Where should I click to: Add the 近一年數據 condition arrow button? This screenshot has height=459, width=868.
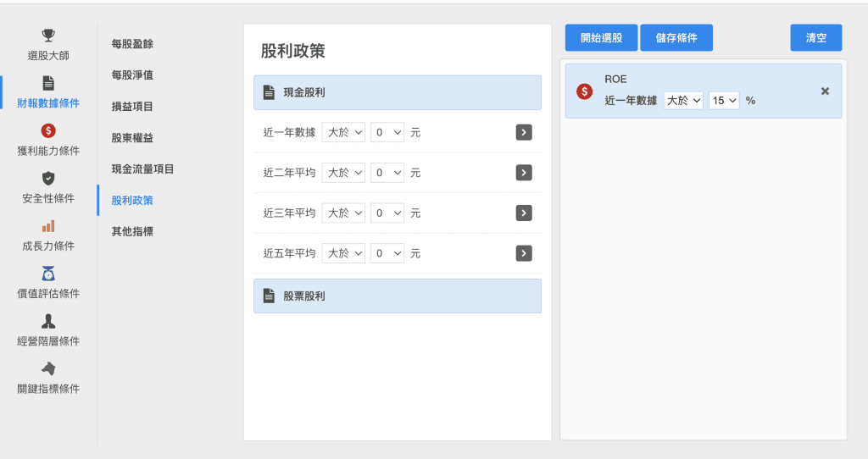524,132
